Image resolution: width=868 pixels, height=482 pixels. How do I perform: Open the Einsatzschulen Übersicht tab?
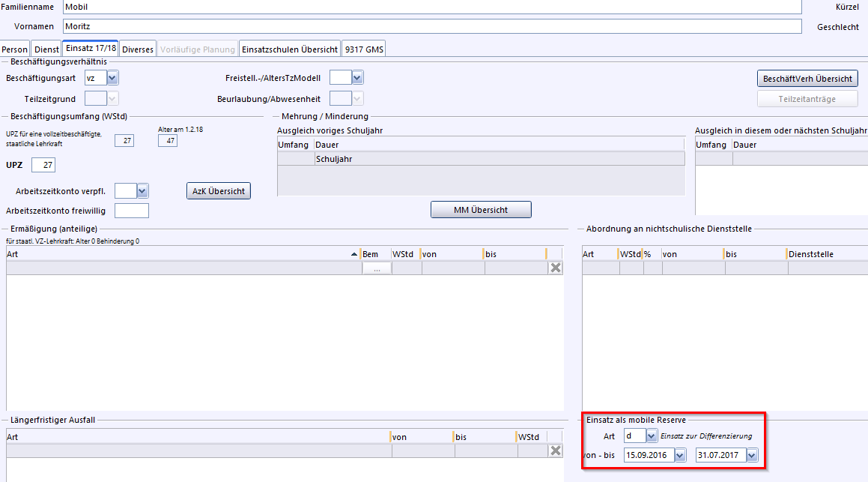pyautogui.click(x=290, y=49)
